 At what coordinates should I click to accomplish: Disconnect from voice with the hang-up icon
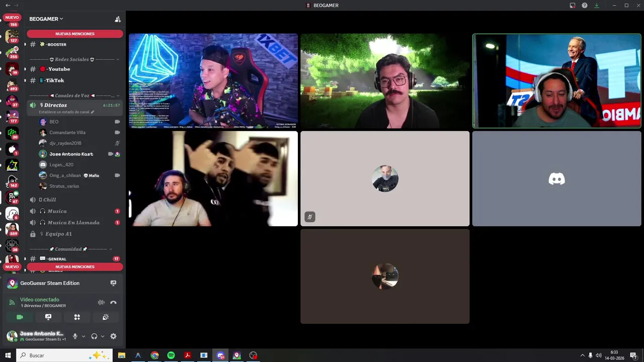coord(113,302)
